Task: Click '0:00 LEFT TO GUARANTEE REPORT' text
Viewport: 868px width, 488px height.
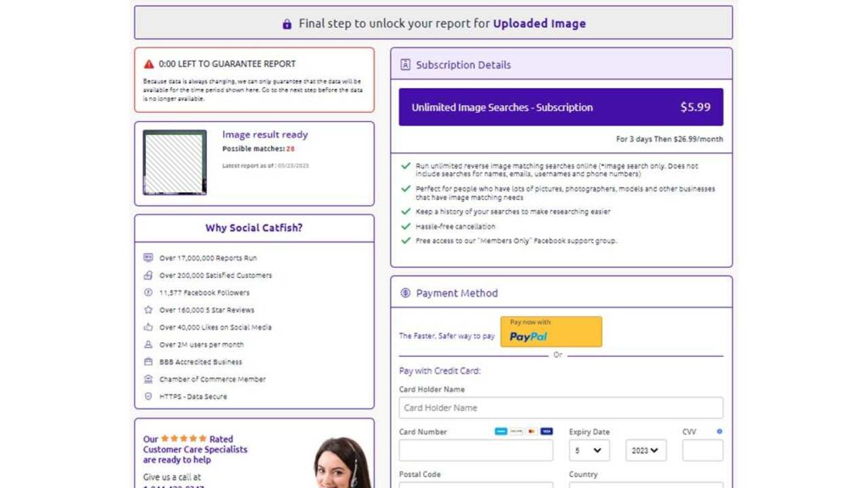Action: pyautogui.click(x=227, y=64)
